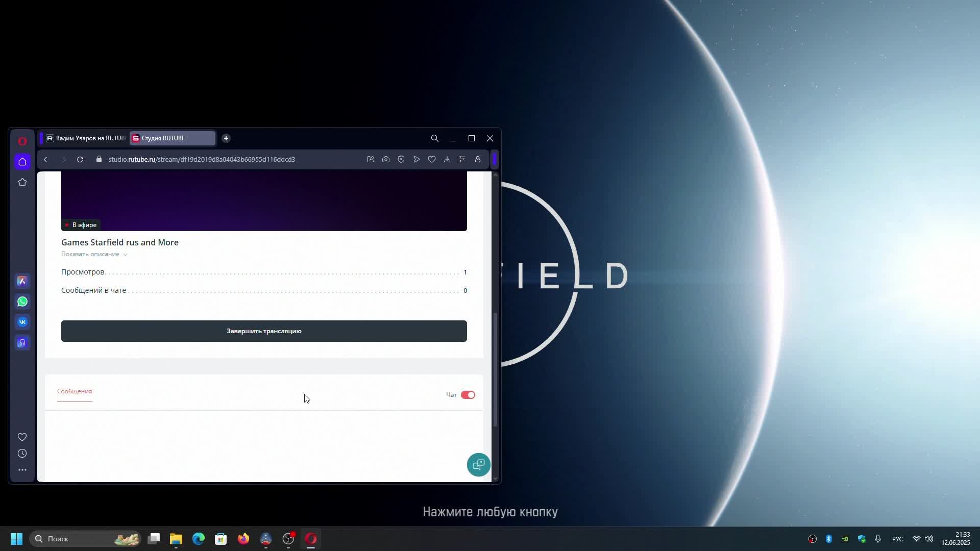The image size is (980, 551).
Task: Open ad blocker shield icon
Action: pyautogui.click(x=401, y=160)
